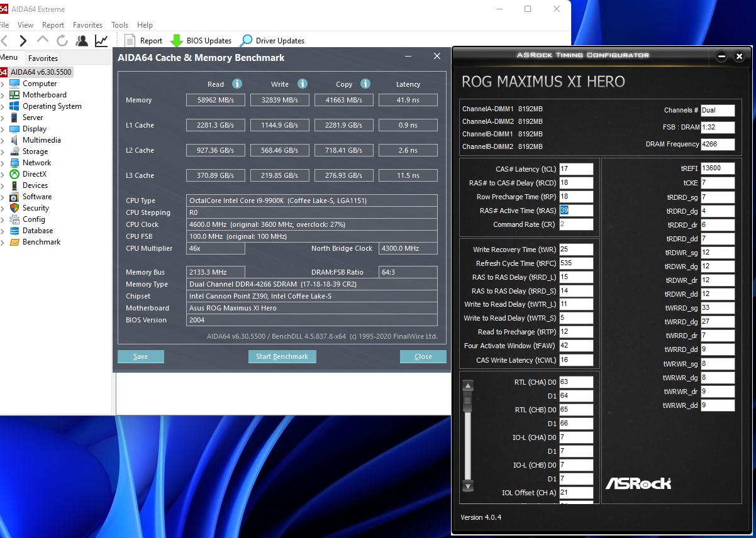
Task: Click the DRAM Frequency value field
Action: tap(718, 144)
